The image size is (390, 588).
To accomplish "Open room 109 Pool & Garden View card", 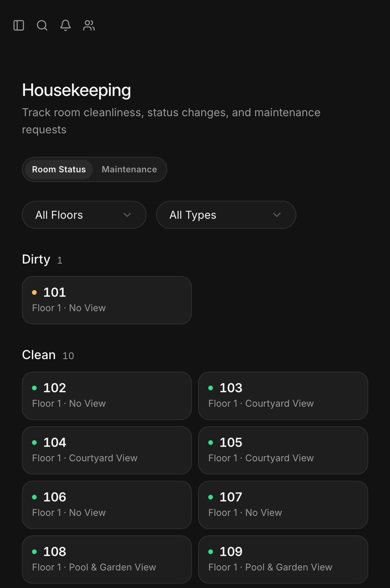I will 283,560.
